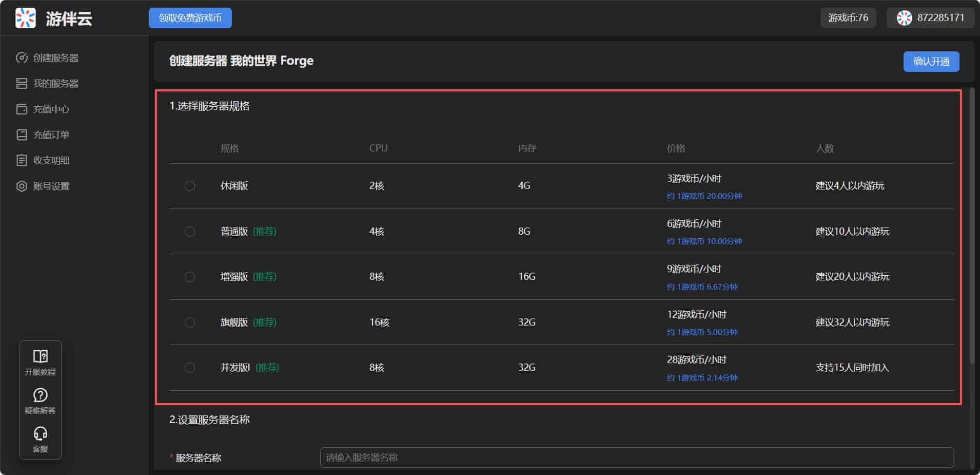Click the 领取免费游戏币 button
The image size is (980, 475).
click(190, 18)
